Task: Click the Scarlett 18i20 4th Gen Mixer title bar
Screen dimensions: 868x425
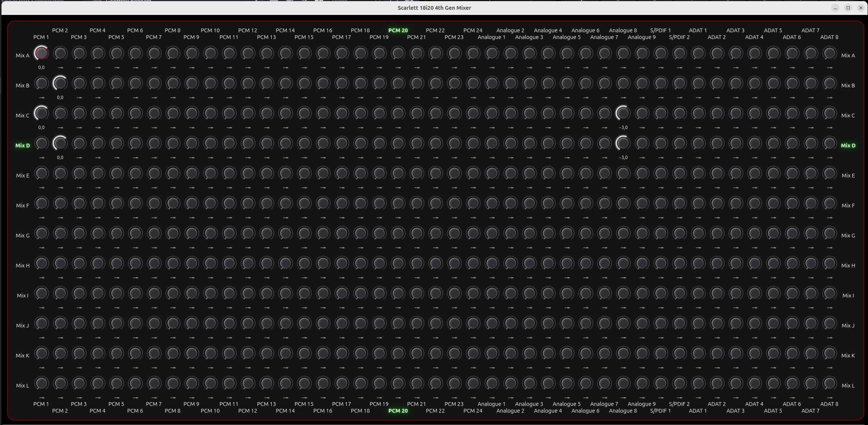Action: click(x=434, y=8)
